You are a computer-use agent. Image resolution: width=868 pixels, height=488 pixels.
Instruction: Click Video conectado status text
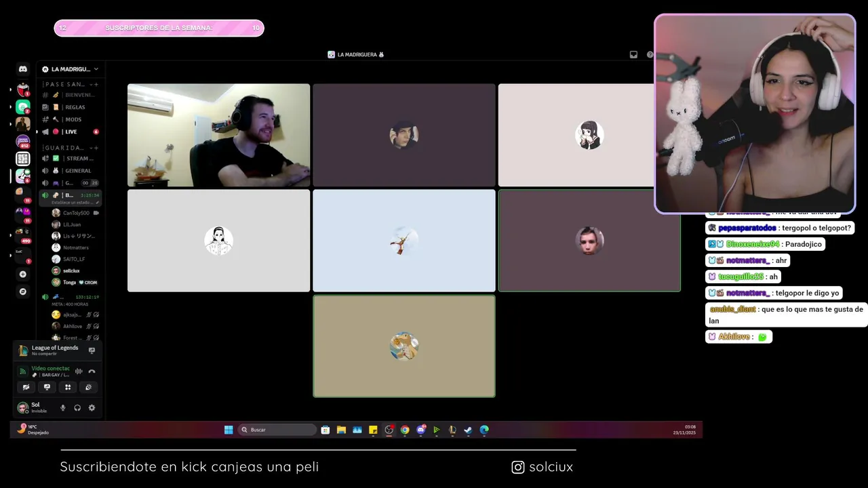50,368
